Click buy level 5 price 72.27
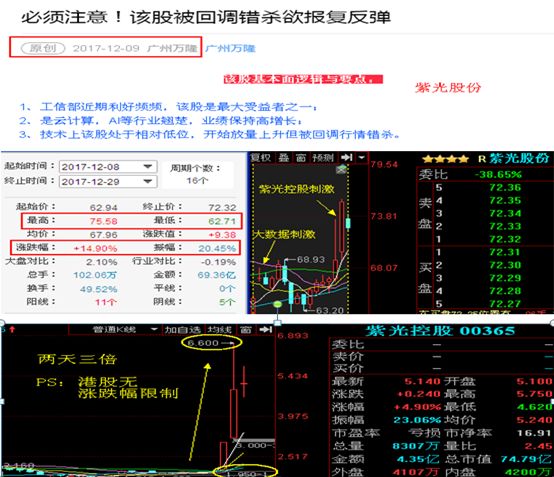The image size is (554, 477). point(505,304)
